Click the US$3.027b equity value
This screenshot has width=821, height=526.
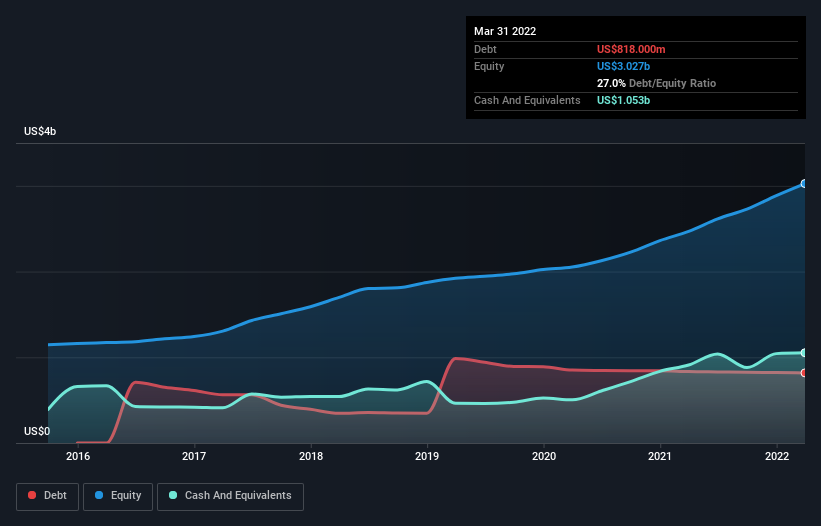click(x=624, y=66)
